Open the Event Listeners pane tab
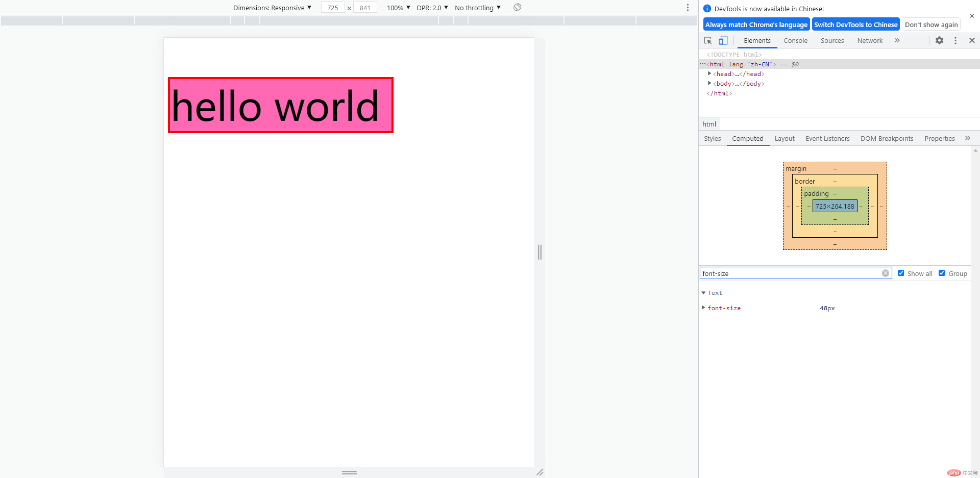 pos(827,138)
